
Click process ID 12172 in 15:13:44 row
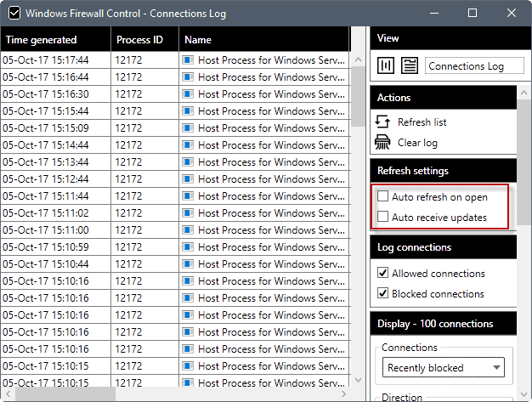tap(144, 161)
